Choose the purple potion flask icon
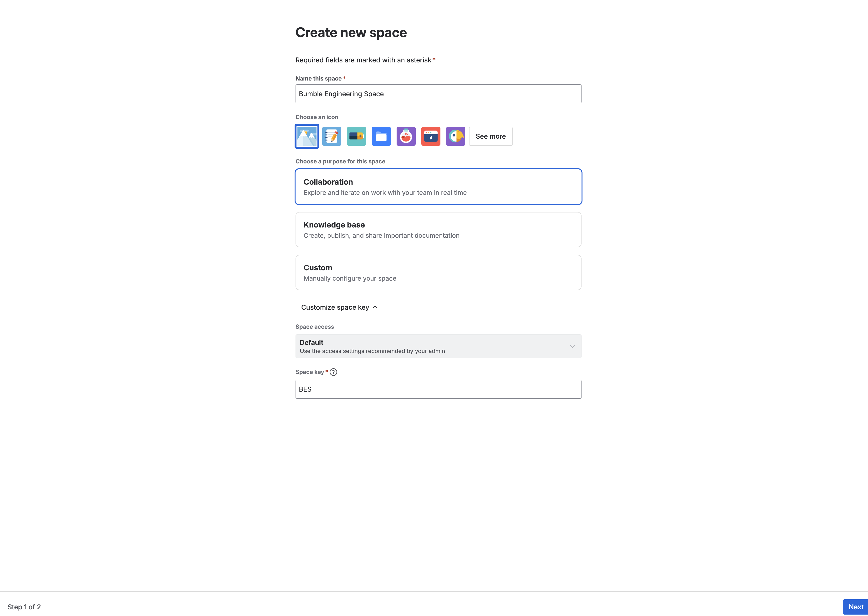 (x=406, y=136)
